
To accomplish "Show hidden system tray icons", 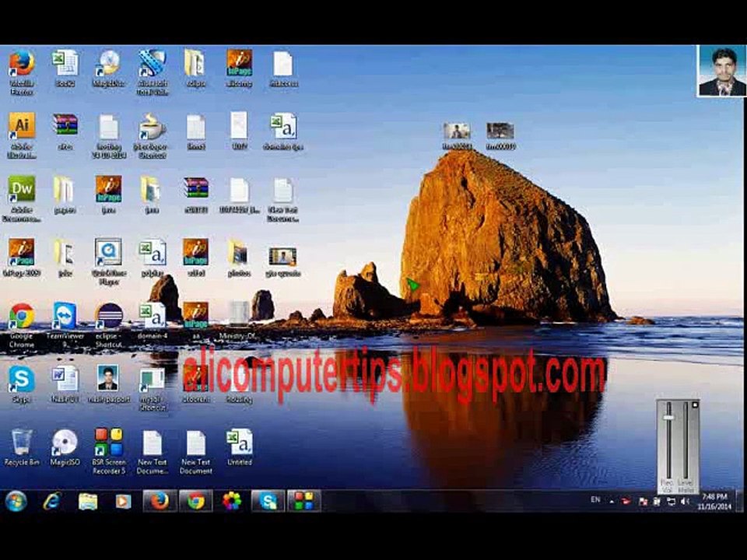I will [x=612, y=502].
